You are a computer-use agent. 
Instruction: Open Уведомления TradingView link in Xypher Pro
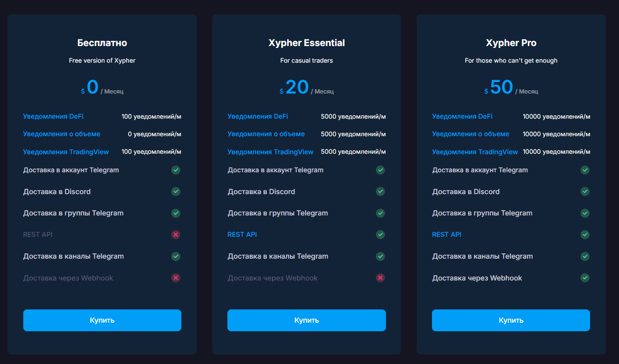click(x=475, y=152)
